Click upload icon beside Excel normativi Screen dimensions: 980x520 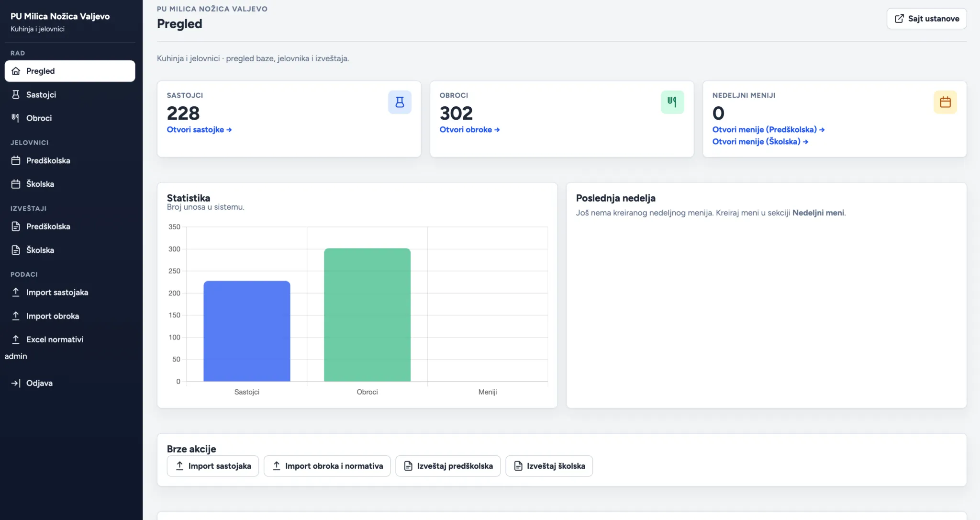point(16,339)
